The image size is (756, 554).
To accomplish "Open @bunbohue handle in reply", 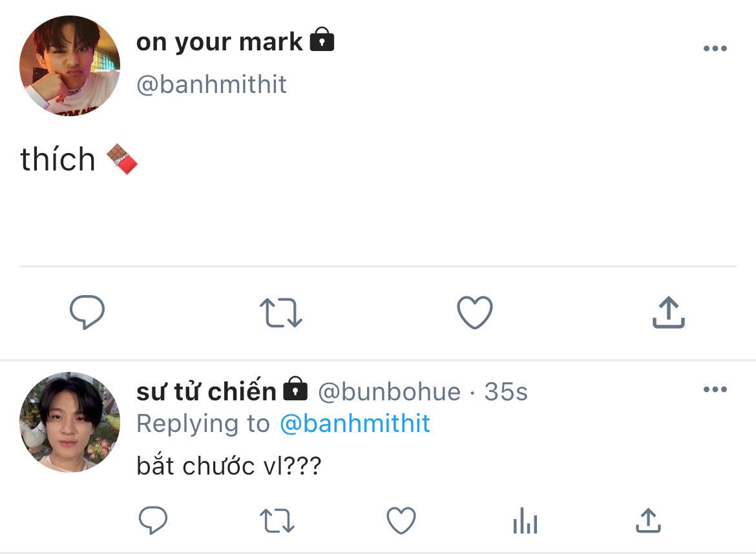I will [x=390, y=392].
